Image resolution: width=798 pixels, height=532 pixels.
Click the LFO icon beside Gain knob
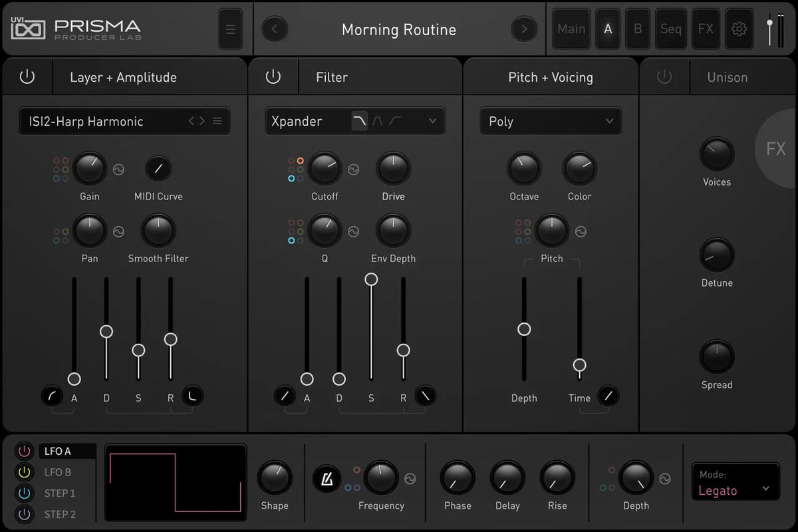pos(118,170)
